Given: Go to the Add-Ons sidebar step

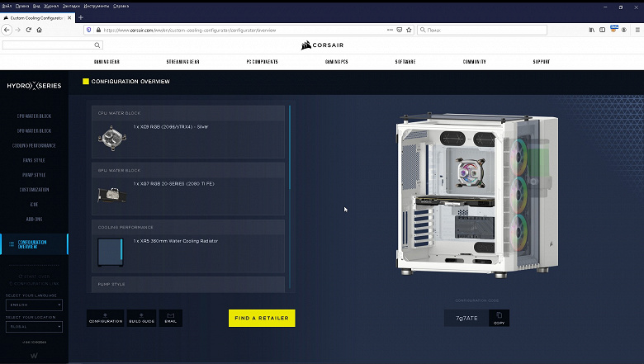Looking at the screenshot, I should click(x=34, y=219).
